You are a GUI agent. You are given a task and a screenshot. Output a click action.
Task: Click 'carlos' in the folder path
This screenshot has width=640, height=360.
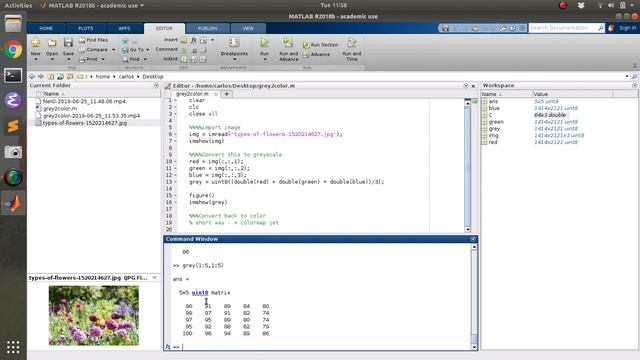tap(126, 77)
